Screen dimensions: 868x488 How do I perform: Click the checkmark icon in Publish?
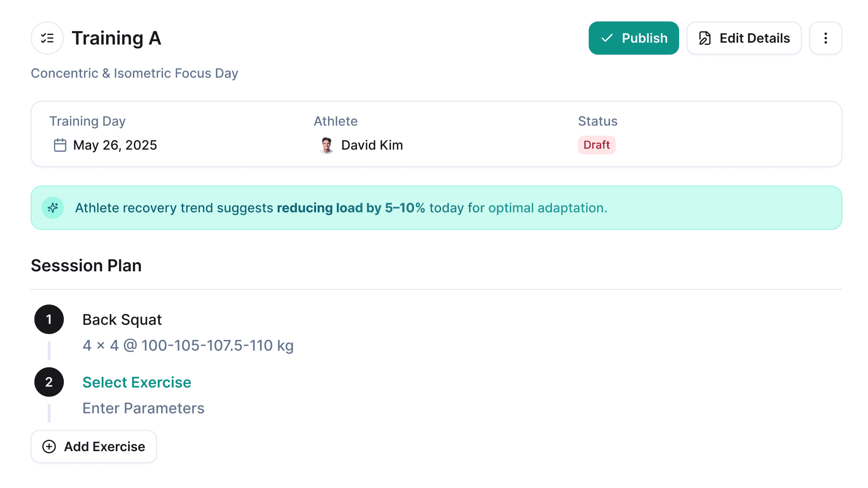click(607, 38)
